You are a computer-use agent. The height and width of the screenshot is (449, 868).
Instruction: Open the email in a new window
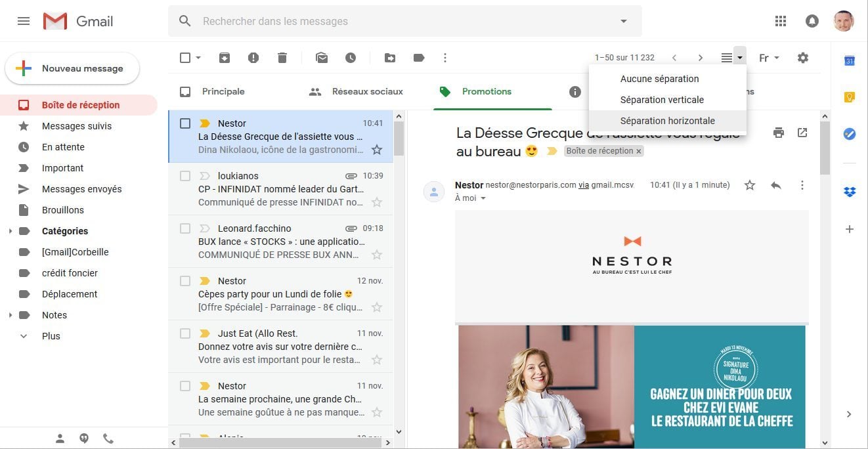802,133
